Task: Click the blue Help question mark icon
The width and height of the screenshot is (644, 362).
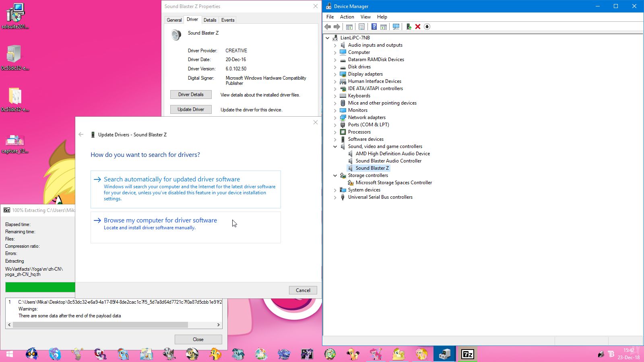Action: click(x=374, y=27)
